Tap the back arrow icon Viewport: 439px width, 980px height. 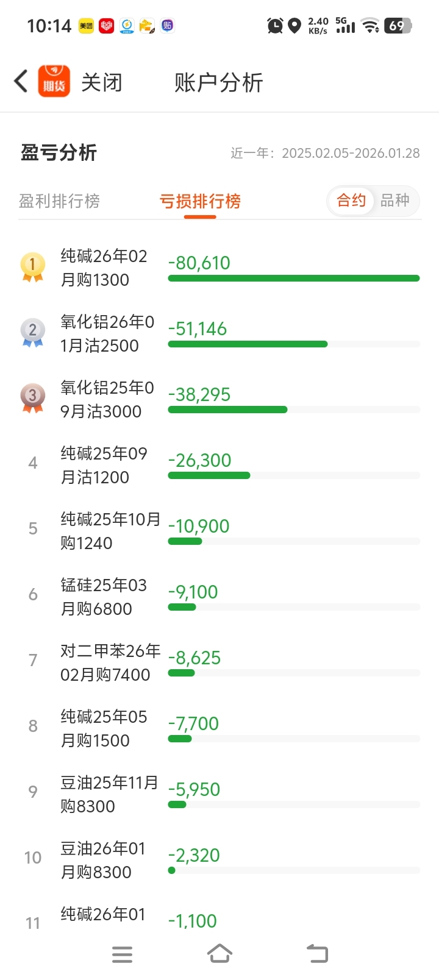click(x=21, y=81)
